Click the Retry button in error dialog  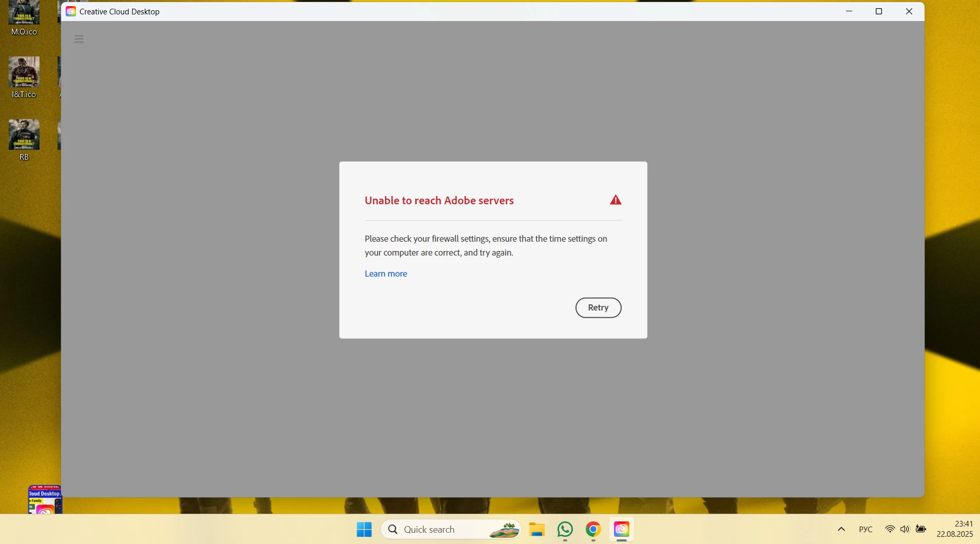click(x=598, y=307)
